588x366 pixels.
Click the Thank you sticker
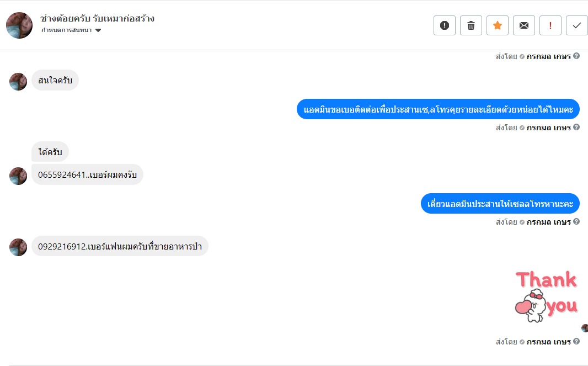click(x=546, y=296)
